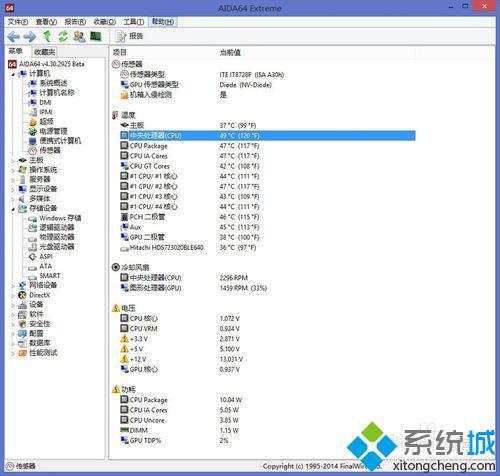Select DMI in the tree
This screenshot has height=476, width=500.
45,102
